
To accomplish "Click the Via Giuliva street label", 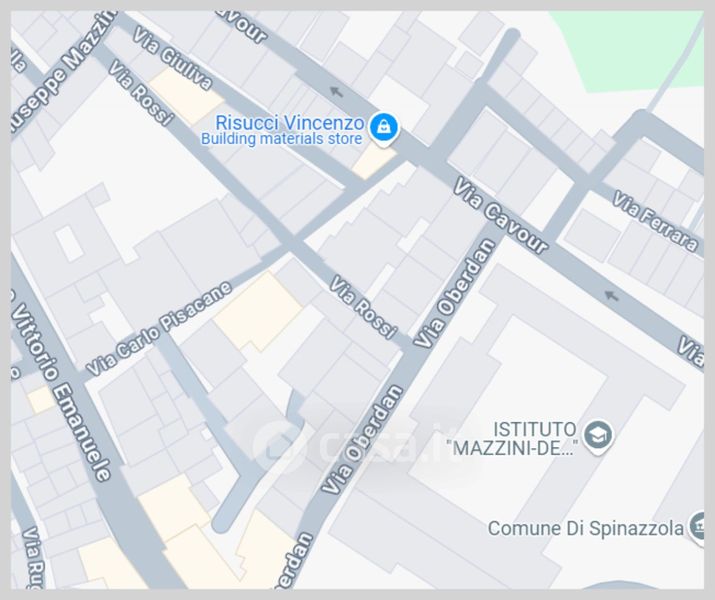I will click(x=172, y=57).
